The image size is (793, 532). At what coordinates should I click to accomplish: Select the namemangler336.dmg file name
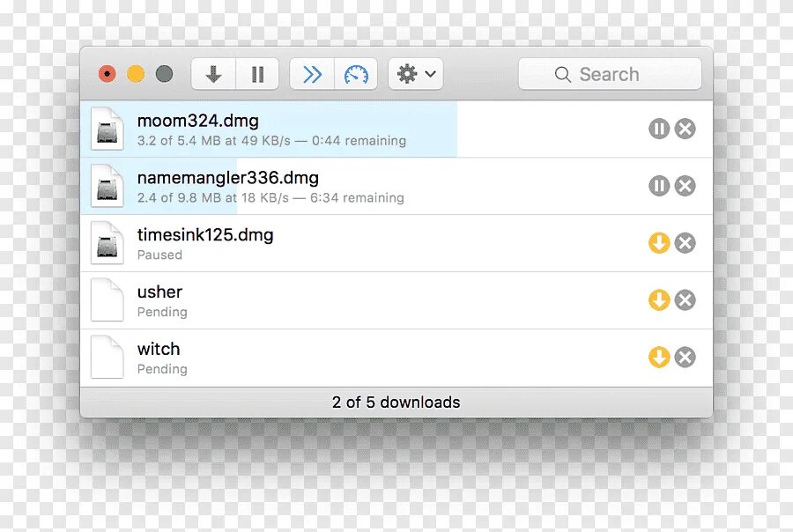(228, 178)
